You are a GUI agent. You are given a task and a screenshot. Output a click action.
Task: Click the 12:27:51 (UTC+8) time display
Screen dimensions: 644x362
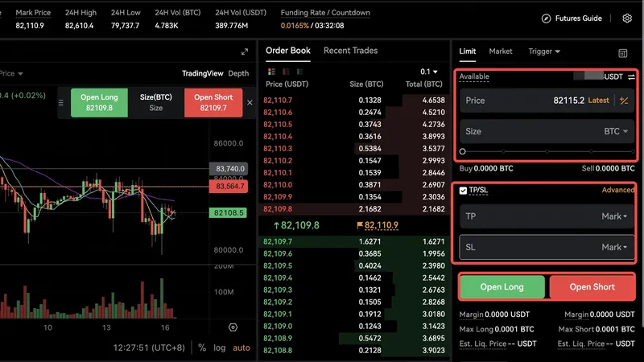[x=149, y=348]
